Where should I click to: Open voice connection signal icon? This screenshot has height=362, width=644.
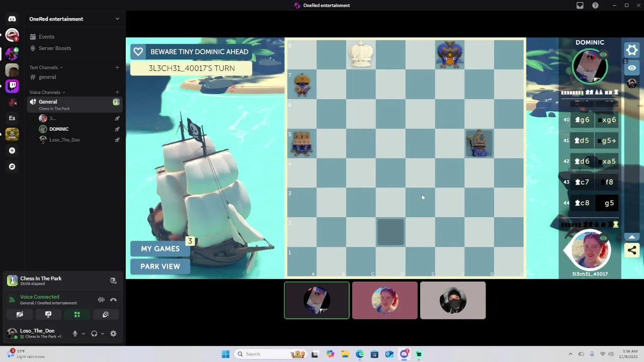12,300
